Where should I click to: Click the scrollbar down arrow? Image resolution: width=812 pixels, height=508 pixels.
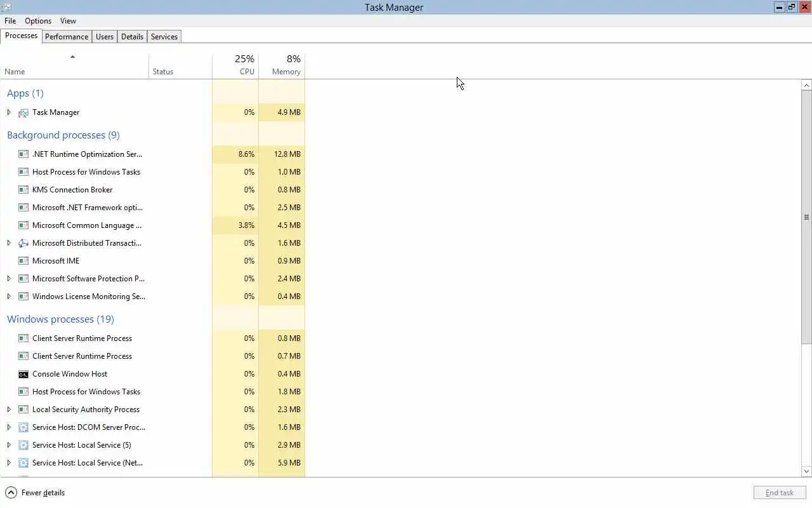pyautogui.click(x=807, y=471)
